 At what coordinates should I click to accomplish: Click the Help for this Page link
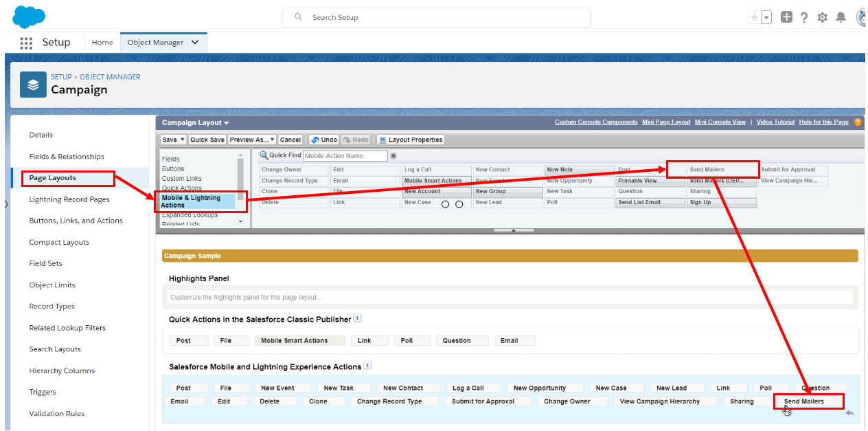tap(824, 122)
